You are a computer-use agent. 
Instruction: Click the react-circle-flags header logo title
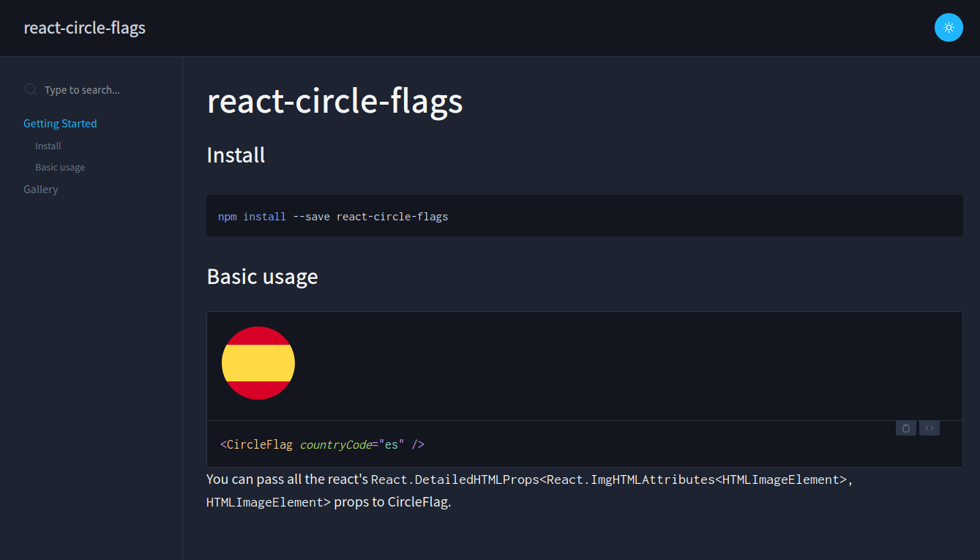(x=85, y=28)
